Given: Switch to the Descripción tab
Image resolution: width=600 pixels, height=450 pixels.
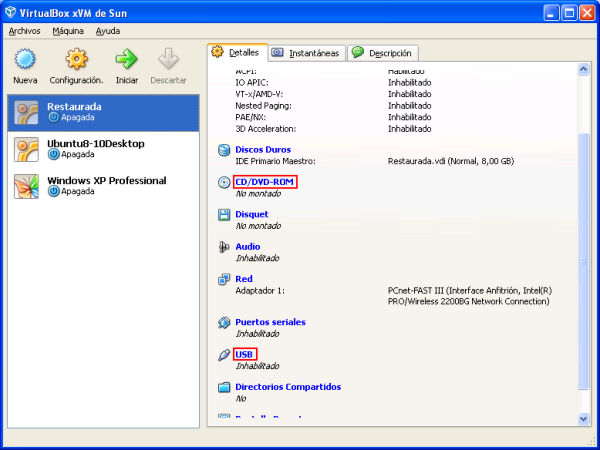Looking at the screenshot, I should [384, 53].
